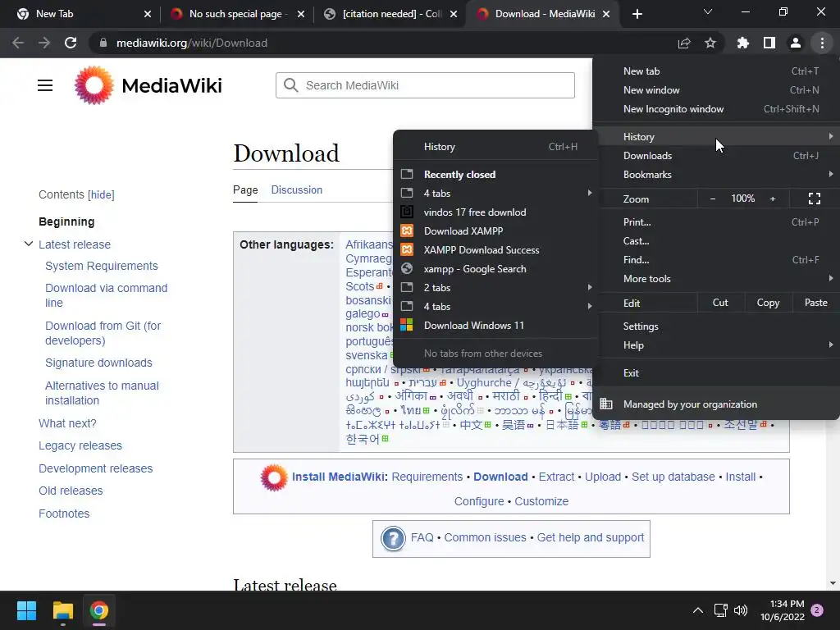Click the xampp - Google Search history entry
The width and height of the screenshot is (840, 630).
coord(495,269)
